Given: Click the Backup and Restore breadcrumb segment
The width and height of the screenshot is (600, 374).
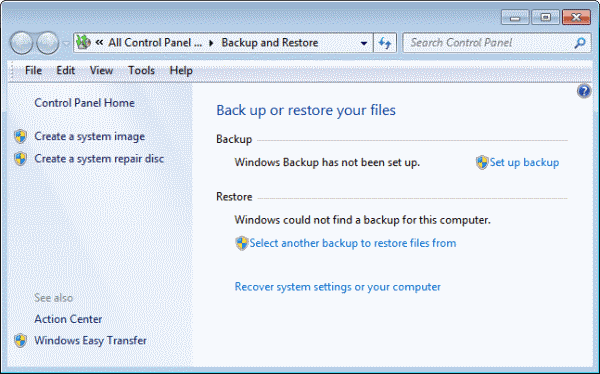Looking at the screenshot, I should tap(270, 42).
